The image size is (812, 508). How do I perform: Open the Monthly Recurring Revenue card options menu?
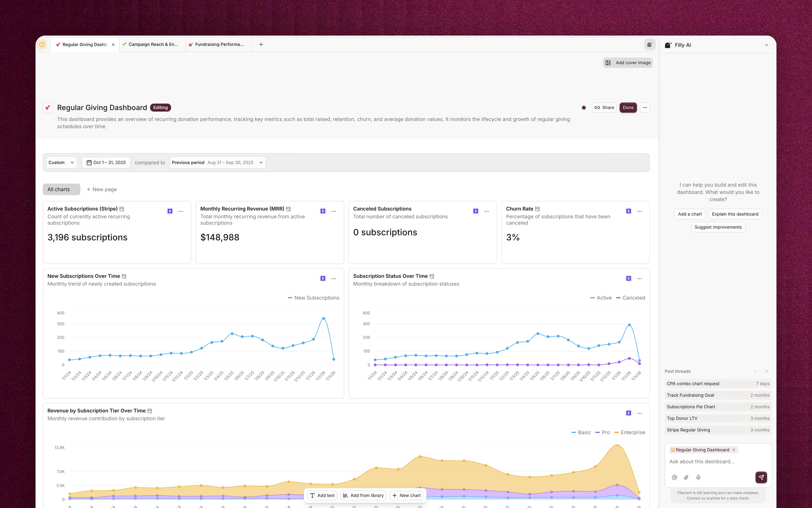(334, 211)
